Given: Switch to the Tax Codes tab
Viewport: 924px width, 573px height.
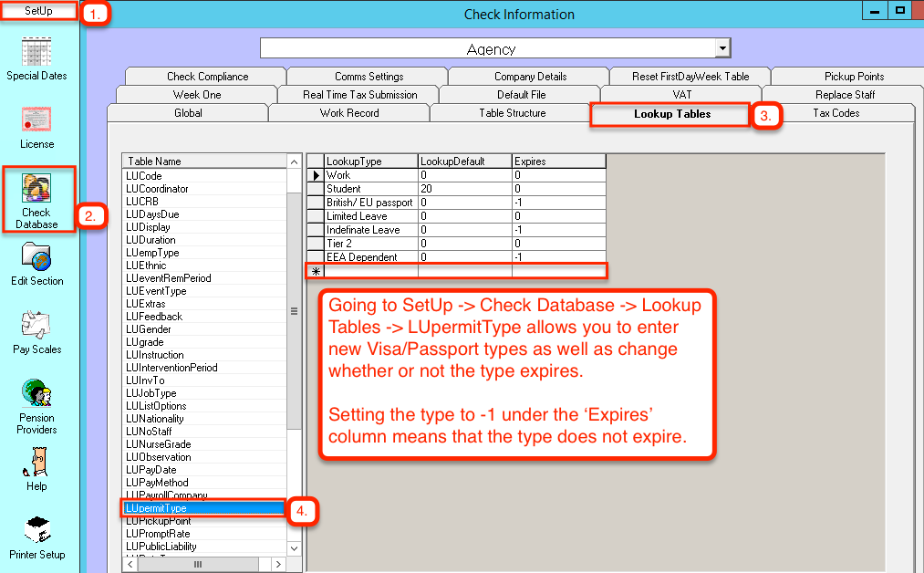Looking at the screenshot, I should click(836, 113).
